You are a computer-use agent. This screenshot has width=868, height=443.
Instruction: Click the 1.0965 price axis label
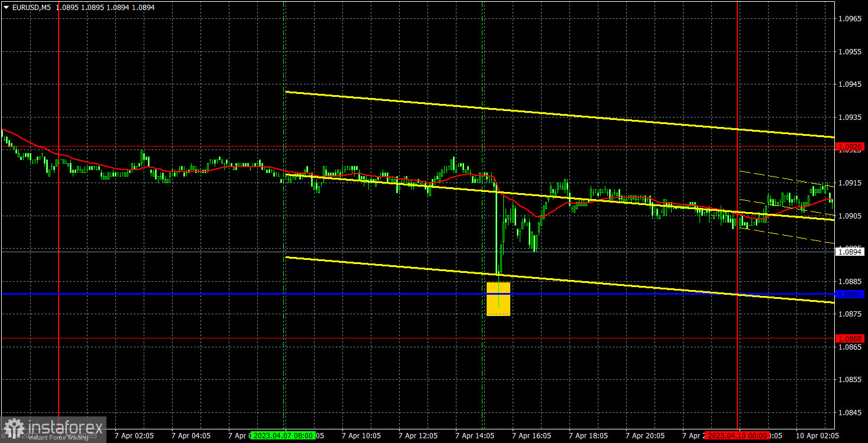click(x=850, y=19)
